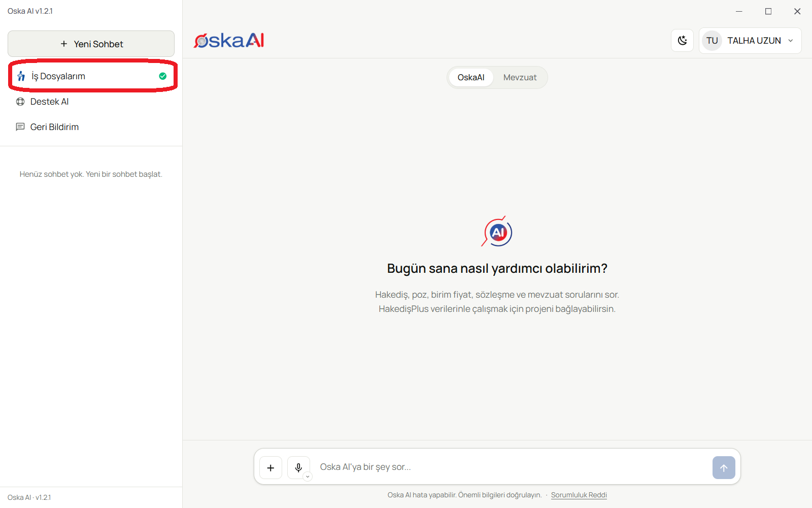Screen dimensions: 812x508
Task: Start a new chat with Yeni Sohbet
Action: coord(91,44)
